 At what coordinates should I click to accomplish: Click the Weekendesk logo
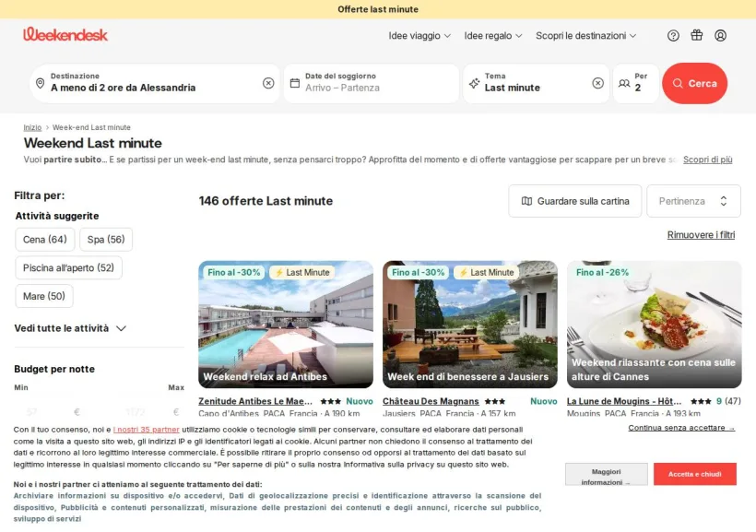pyautogui.click(x=65, y=34)
